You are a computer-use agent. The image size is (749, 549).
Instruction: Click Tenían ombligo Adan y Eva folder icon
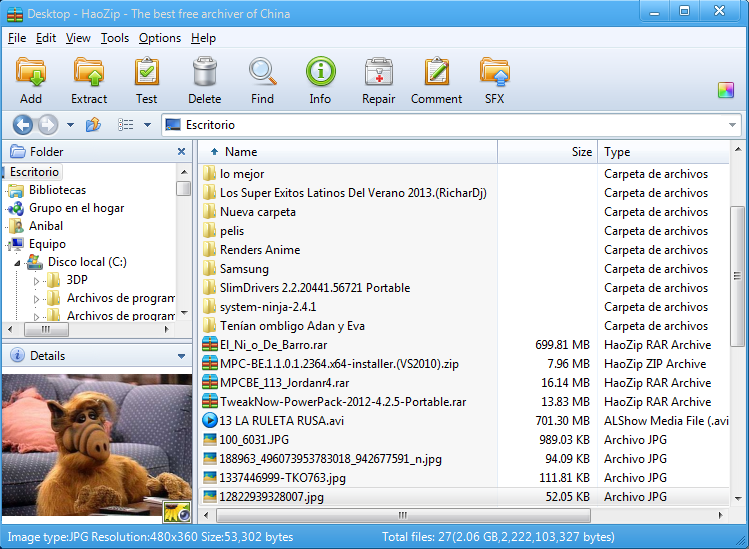(x=210, y=326)
